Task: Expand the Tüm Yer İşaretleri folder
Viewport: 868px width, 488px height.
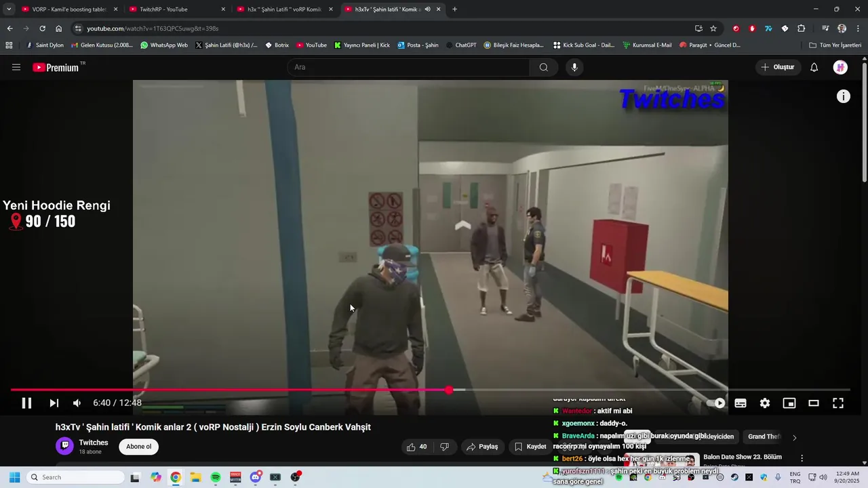Action: [835, 45]
